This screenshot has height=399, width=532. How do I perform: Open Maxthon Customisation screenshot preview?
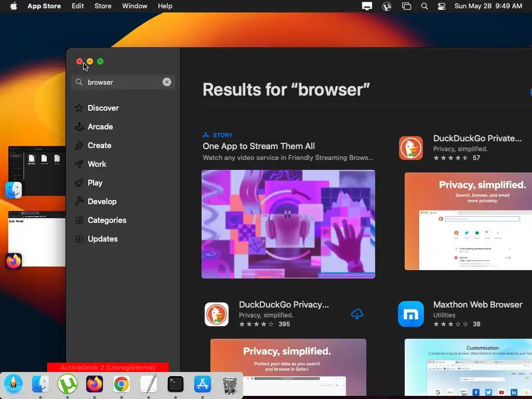pyautogui.click(x=468, y=367)
